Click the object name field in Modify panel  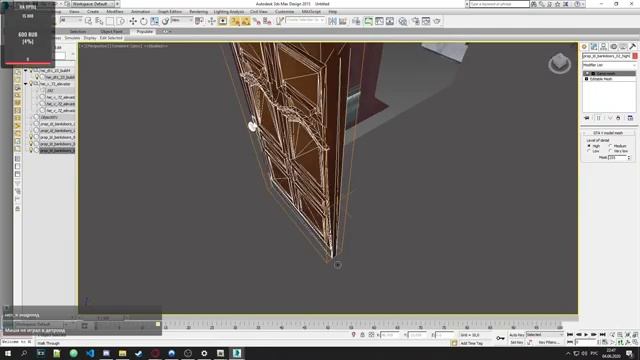click(607, 56)
